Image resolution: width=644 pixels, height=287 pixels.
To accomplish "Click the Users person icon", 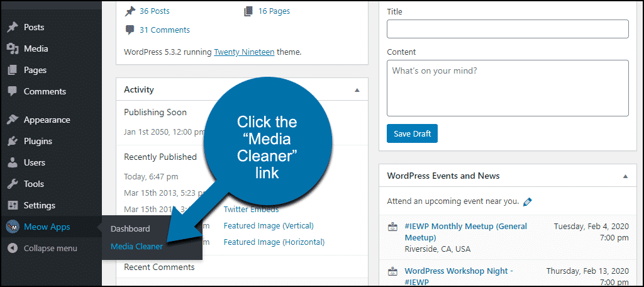I will pos(13,162).
